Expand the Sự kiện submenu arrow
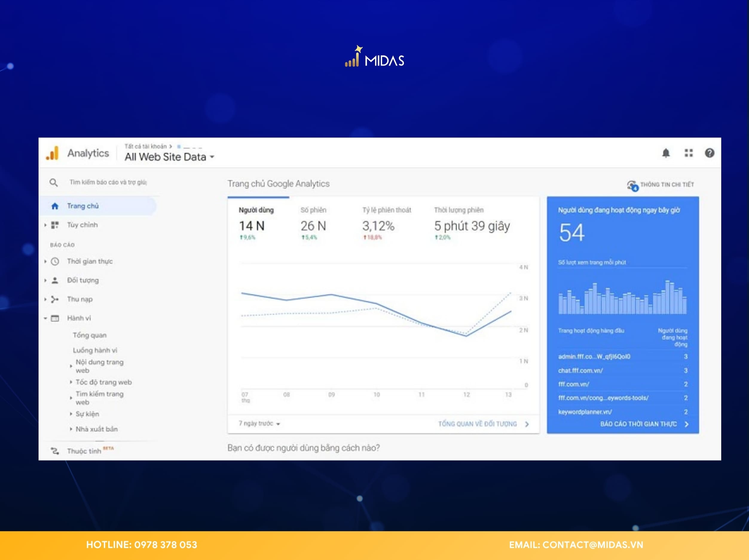The width and height of the screenshot is (749, 560). click(x=71, y=414)
